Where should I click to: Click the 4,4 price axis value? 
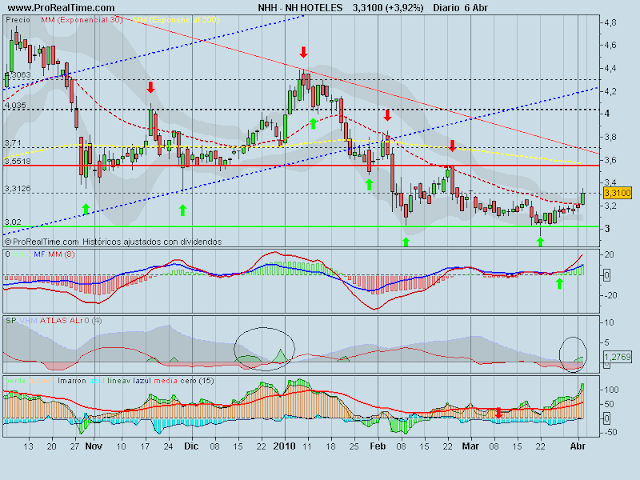coord(611,69)
